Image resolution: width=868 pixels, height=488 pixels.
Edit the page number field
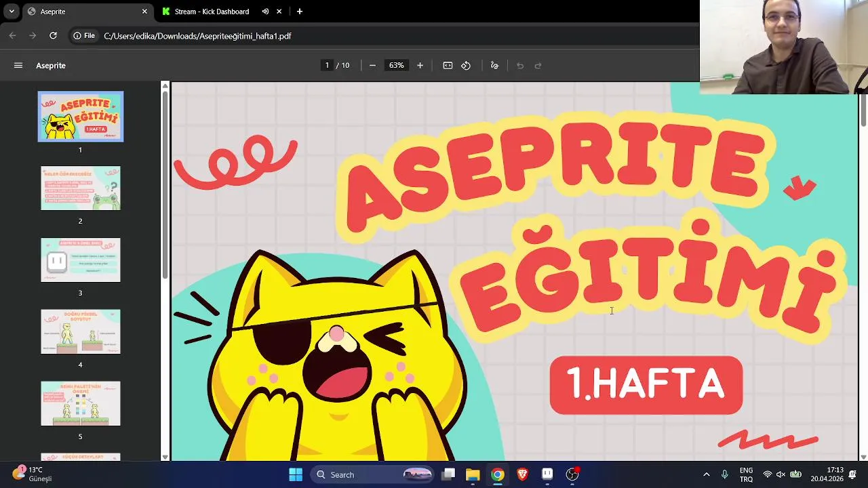pos(327,66)
